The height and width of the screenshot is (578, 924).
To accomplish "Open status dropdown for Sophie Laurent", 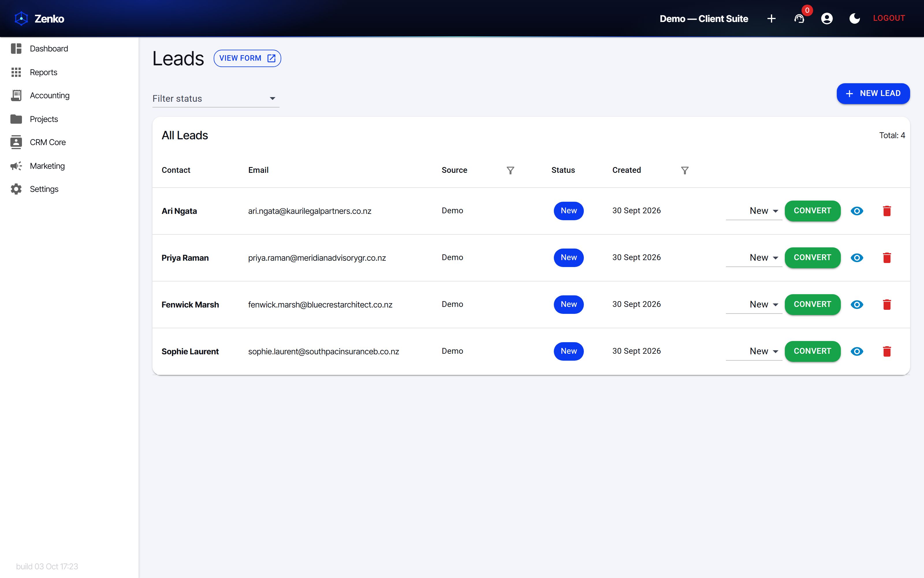I will [x=754, y=351].
